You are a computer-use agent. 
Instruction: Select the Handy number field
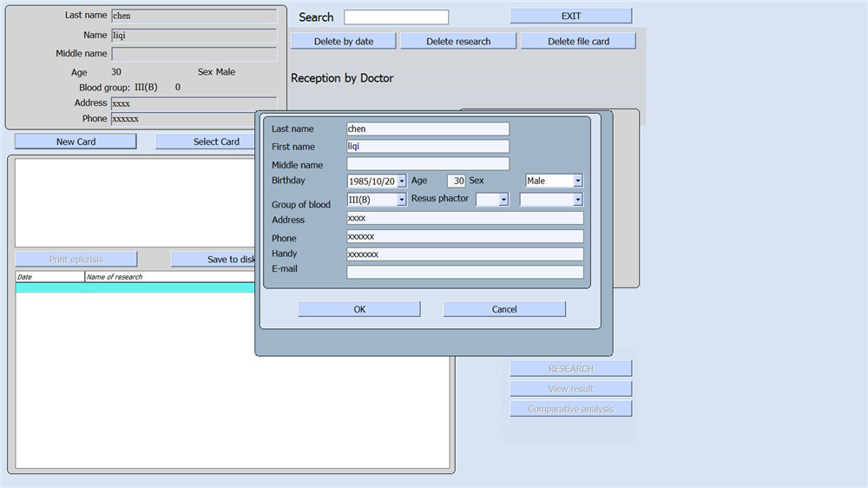(465, 254)
